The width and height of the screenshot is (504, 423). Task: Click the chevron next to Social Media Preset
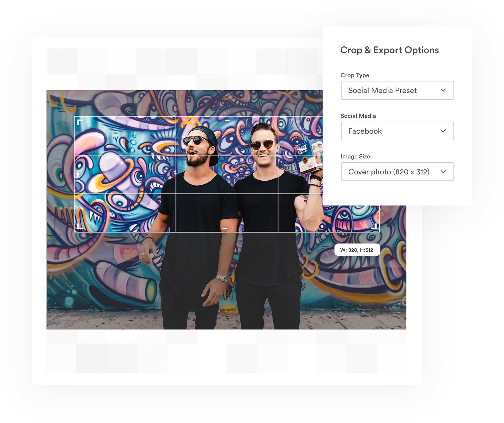[x=443, y=90]
